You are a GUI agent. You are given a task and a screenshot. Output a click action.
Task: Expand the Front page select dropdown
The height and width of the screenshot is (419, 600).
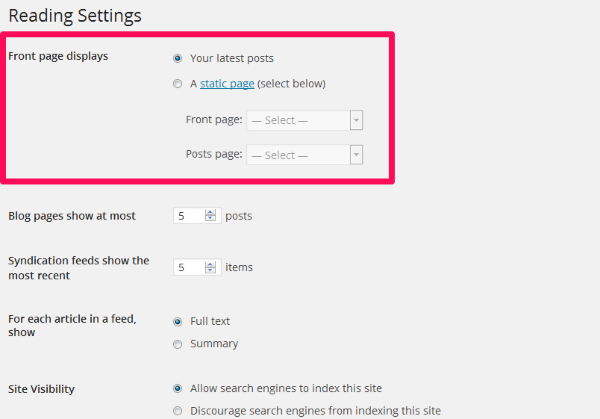coord(304,120)
